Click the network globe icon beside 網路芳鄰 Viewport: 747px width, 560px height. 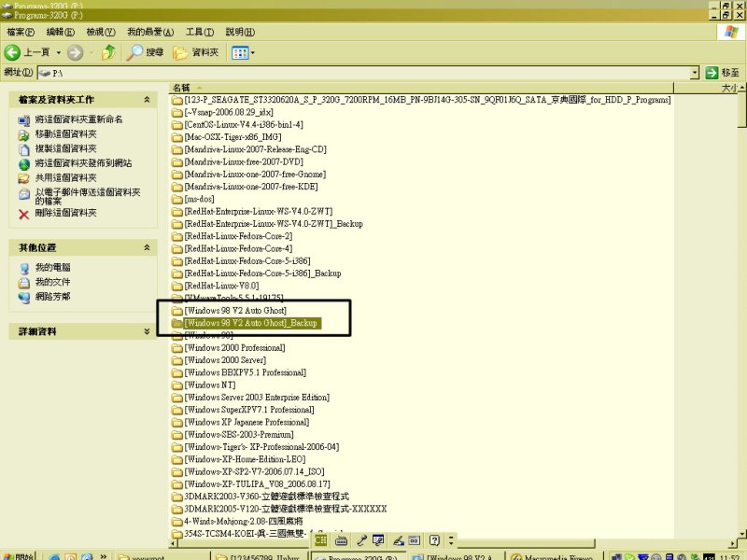coord(24,298)
